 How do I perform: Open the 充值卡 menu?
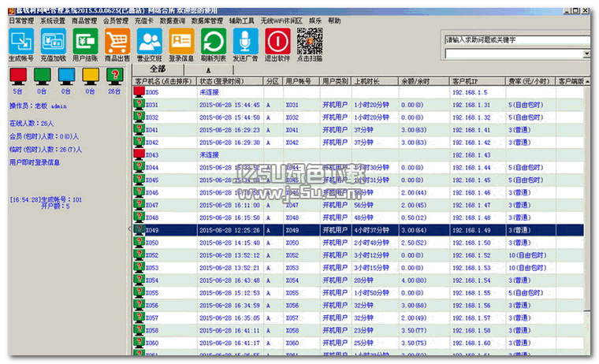click(143, 20)
